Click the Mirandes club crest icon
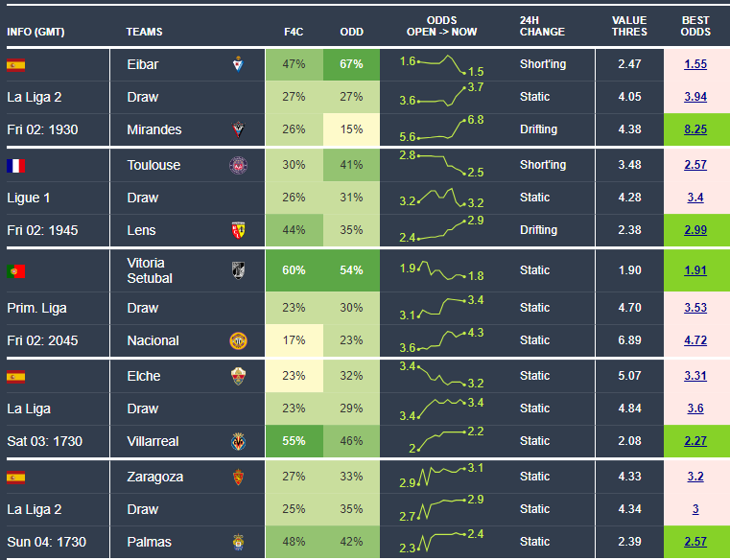This screenshot has height=560, width=730. [x=238, y=129]
